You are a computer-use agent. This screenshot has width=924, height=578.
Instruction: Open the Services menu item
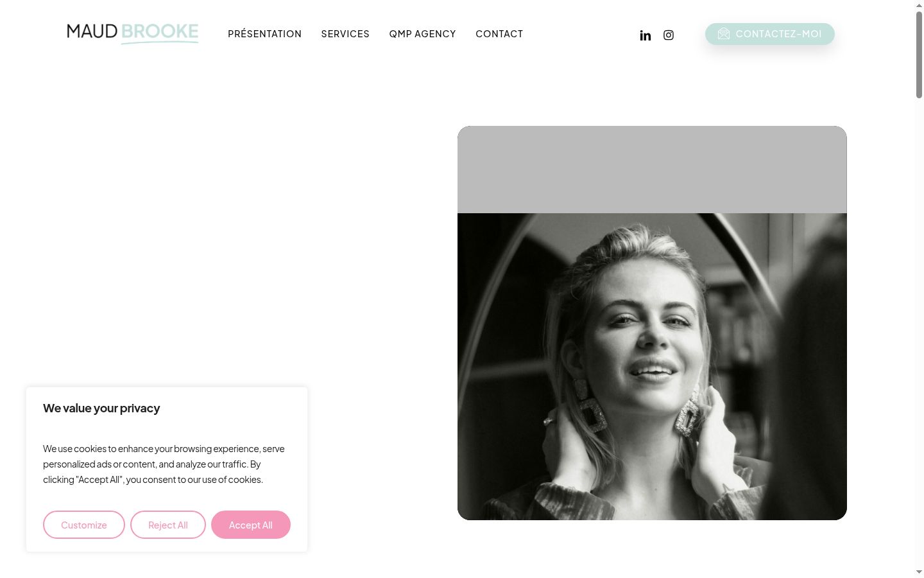345,34
